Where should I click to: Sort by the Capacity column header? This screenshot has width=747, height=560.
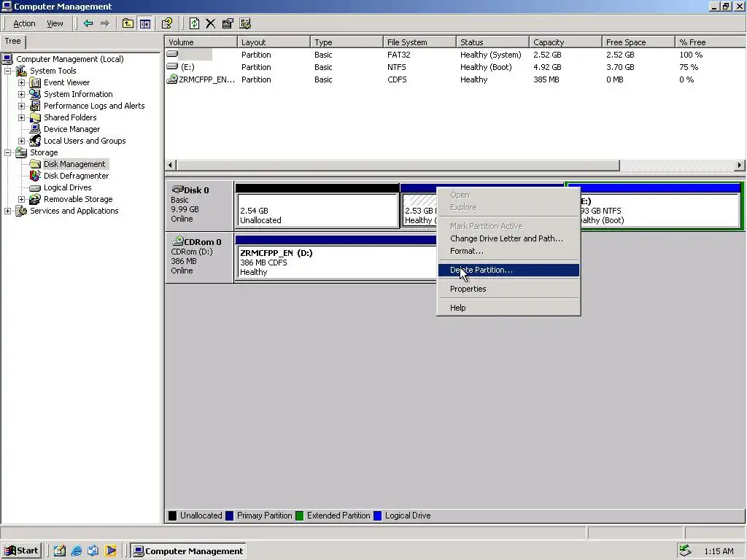pos(565,42)
